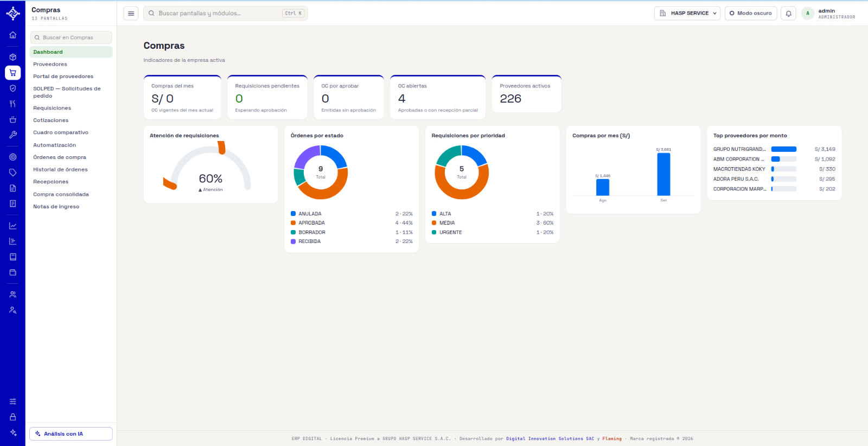Open the padlock security icon
Viewport: 868px width, 446px height.
(12, 417)
